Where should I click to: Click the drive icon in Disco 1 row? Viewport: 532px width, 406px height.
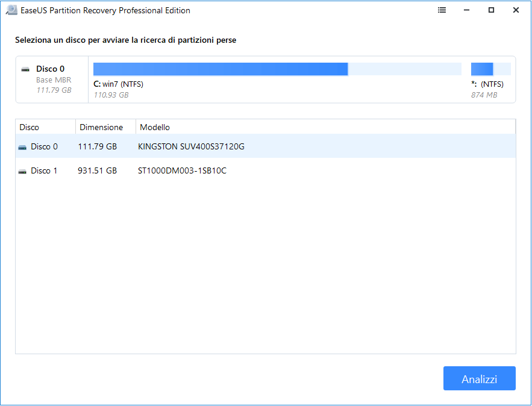click(22, 171)
